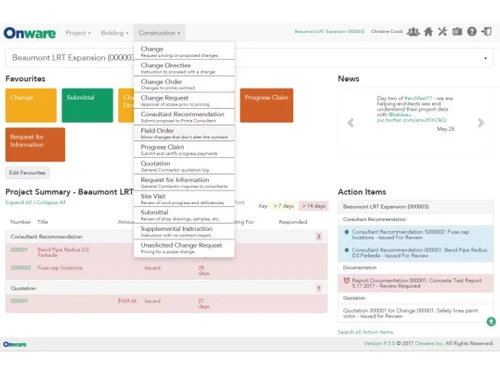
Task: Click the count badge 1 on Quotation
Action: click(319, 288)
